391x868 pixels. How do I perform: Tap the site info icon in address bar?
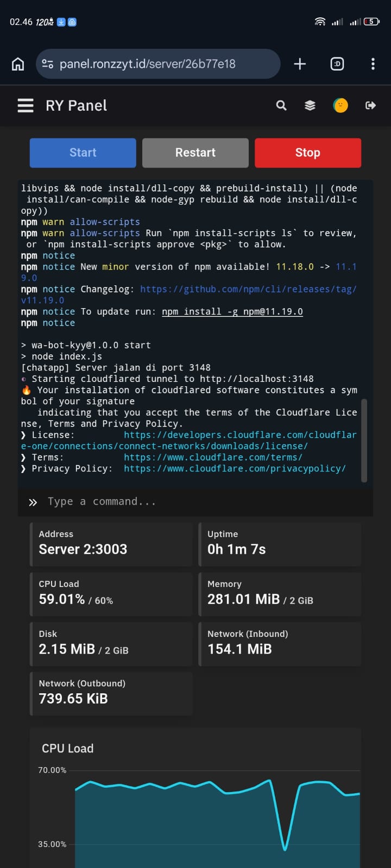coord(48,64)
